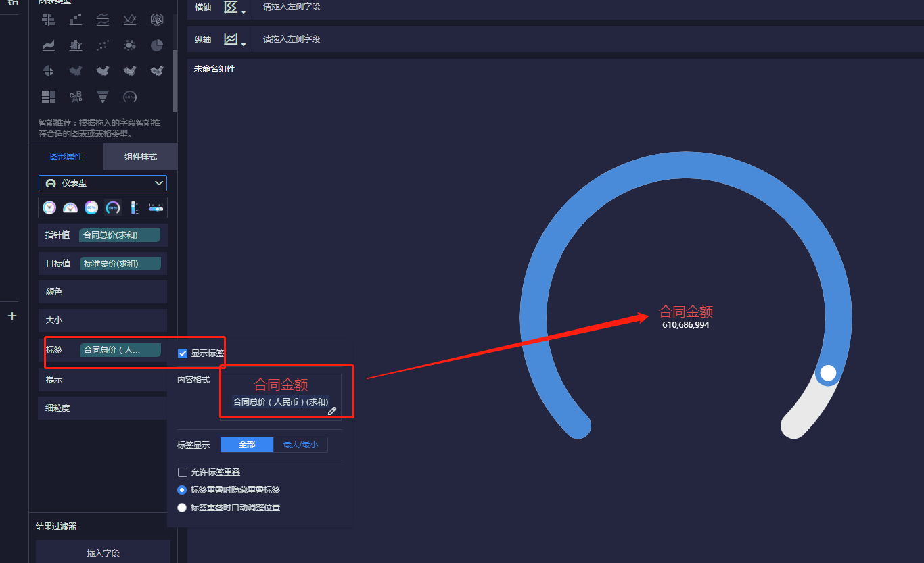
Task: Select the full circular pointer gauge style
Action: 49,207
